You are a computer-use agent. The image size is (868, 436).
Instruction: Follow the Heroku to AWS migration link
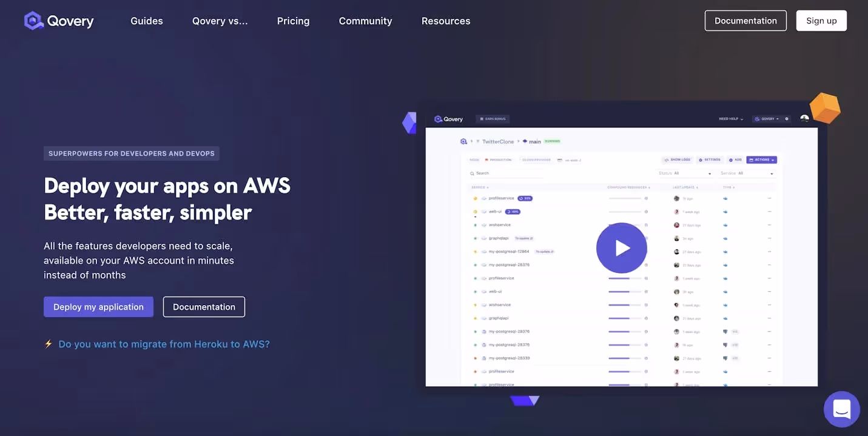(x=164, y=344)
